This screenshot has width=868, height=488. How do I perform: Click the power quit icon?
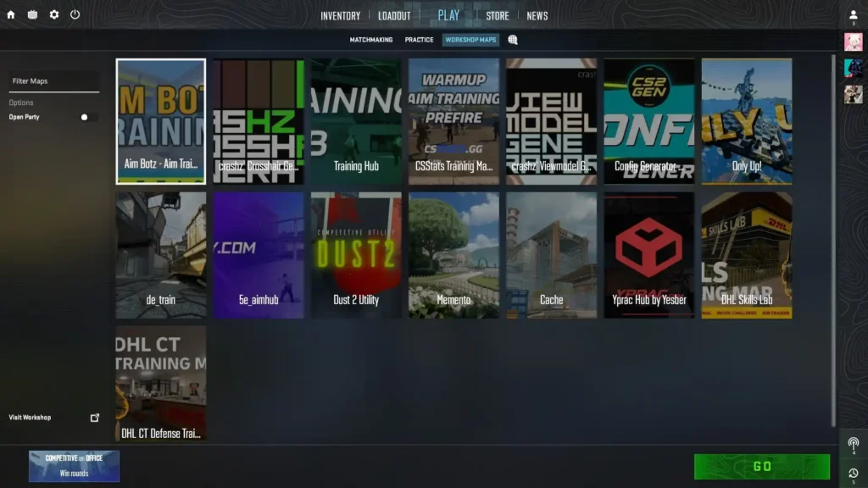coord(75,14)
